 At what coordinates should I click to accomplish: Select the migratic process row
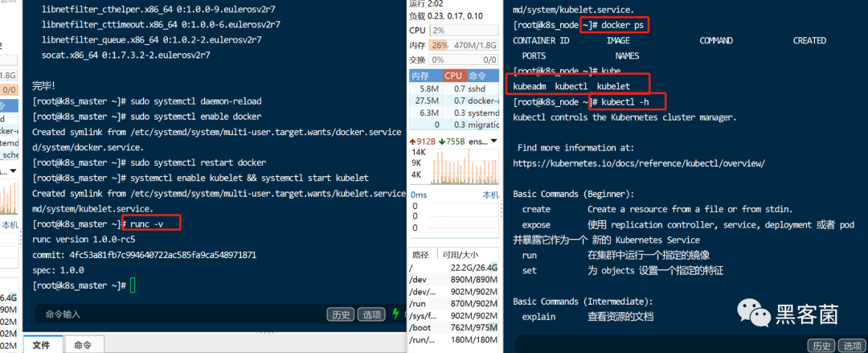[454, 125]
